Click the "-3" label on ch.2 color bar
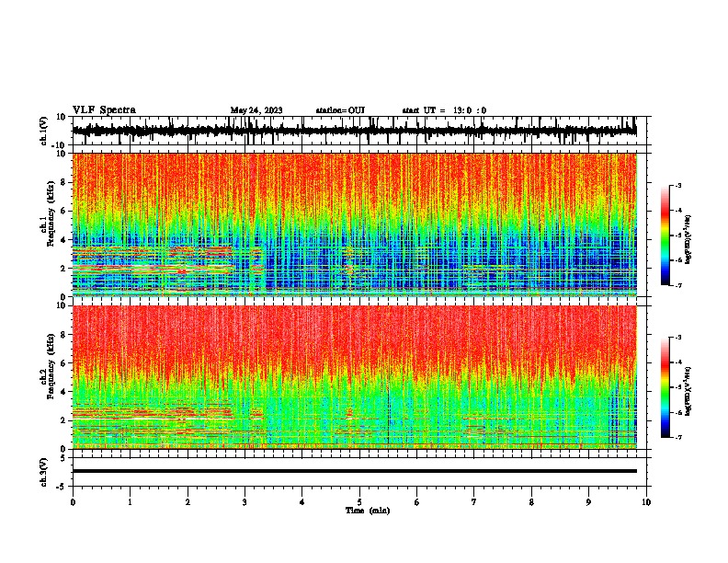 click(678, 338)
